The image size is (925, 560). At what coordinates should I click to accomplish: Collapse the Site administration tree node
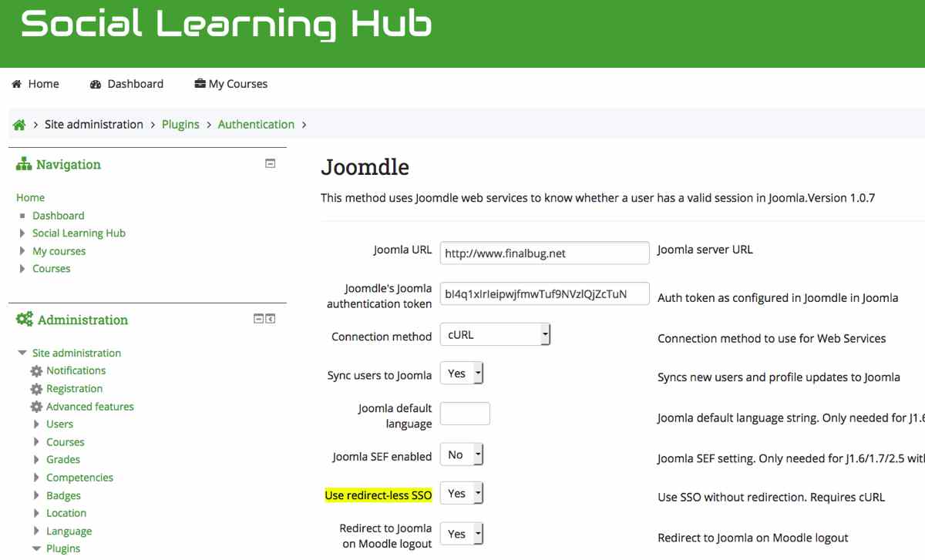pyautogui.click(x=22, y=353)
